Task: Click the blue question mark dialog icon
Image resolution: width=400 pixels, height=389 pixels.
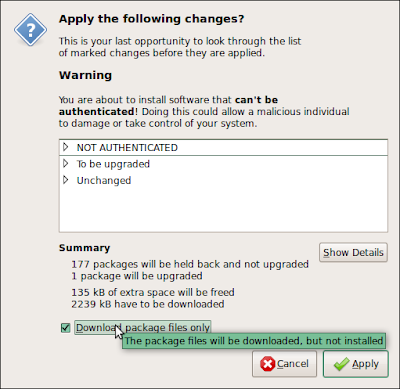Action: coord(30,30)
